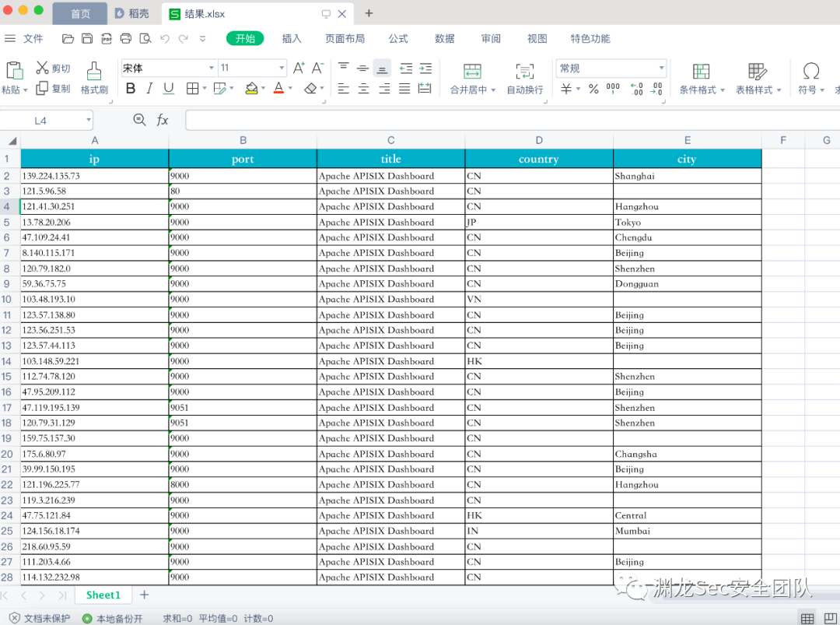Click 本地备份开 in status bar
The width and height of the screenshot is (840, 625).
113,618
